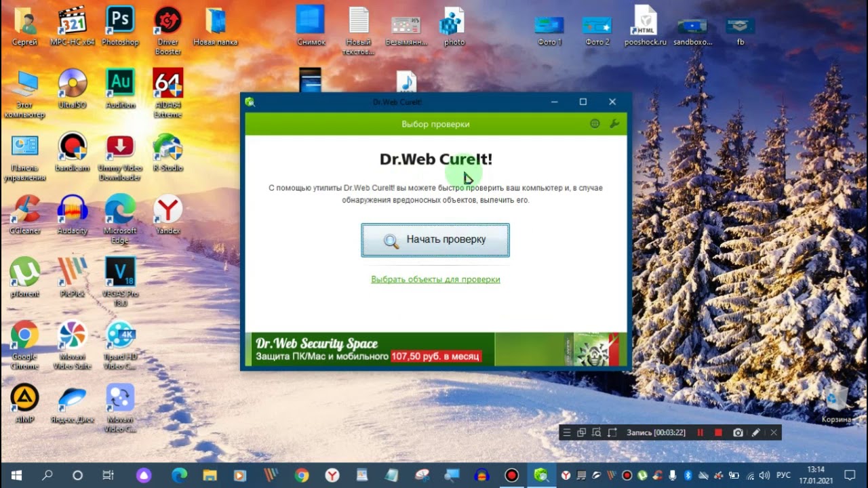Open volume control in system tray
Viewport: 868px width, 488px height.
click(x=764, y=476)
